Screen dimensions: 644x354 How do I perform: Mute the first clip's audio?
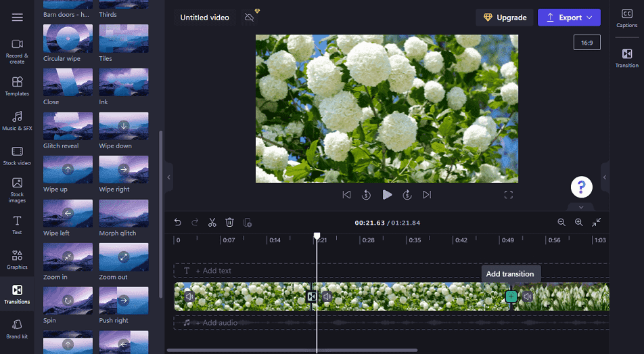pos(189,296)
